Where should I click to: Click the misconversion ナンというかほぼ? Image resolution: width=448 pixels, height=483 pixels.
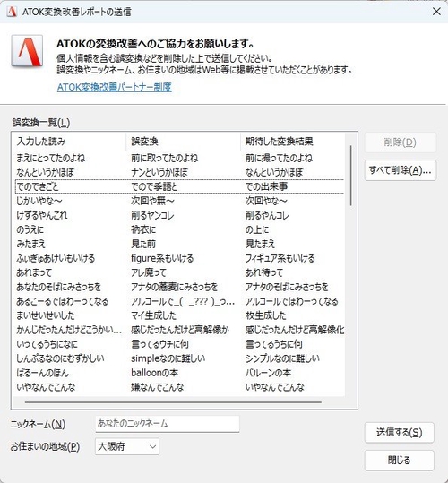pos(159,172)
